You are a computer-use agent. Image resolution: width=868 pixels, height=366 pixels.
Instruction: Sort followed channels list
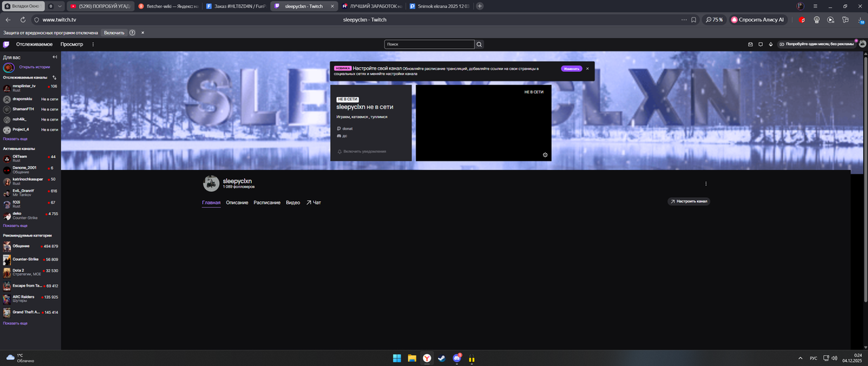click(x=55, y=77)
